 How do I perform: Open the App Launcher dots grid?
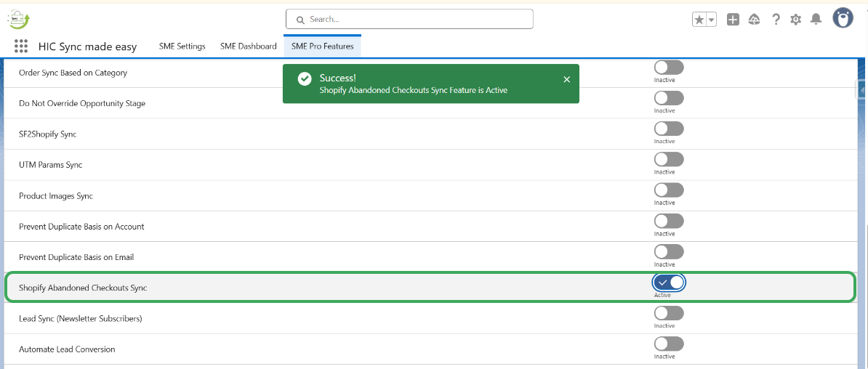click(x=21, y=46)
